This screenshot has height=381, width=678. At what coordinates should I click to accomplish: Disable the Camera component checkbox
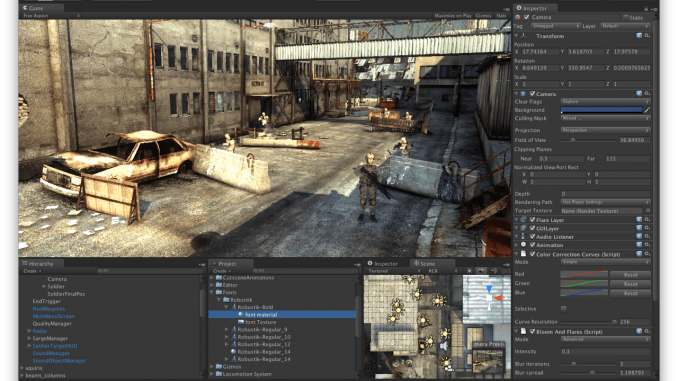(532, 93)
